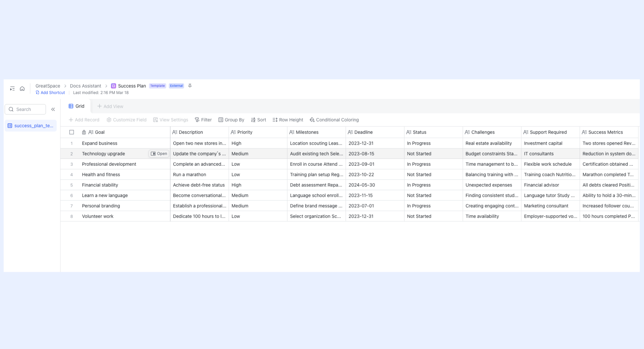Click the Achieve debt-free status cell
The width and height of the screenshot is (644, 349).
click(x=200, y=185)
